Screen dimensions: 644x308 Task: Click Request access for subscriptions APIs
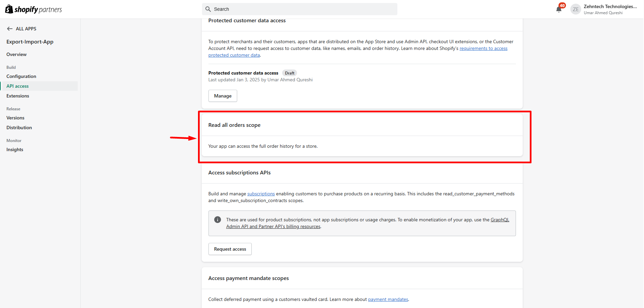[x=230, y=249]
